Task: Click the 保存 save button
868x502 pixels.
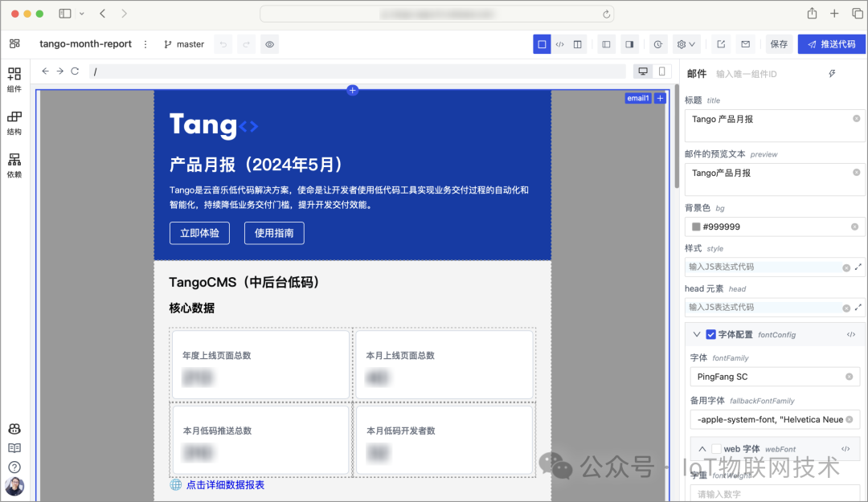Action: pyautogui.click(x=779, y=44)
